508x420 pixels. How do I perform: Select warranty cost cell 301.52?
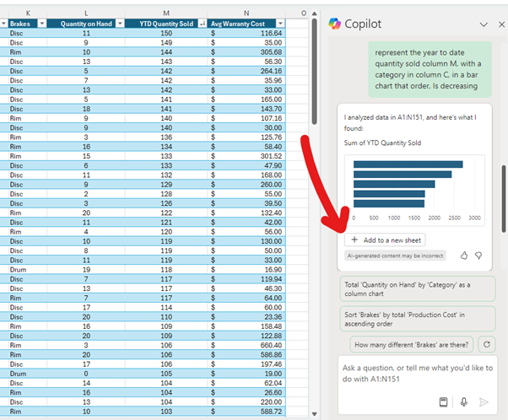pyautogui.click(x=246, y=156)
